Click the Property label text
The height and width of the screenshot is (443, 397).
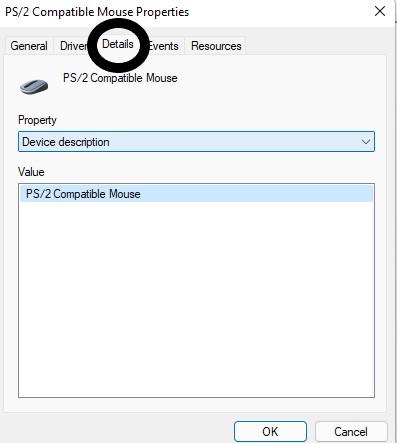(37, 120)
